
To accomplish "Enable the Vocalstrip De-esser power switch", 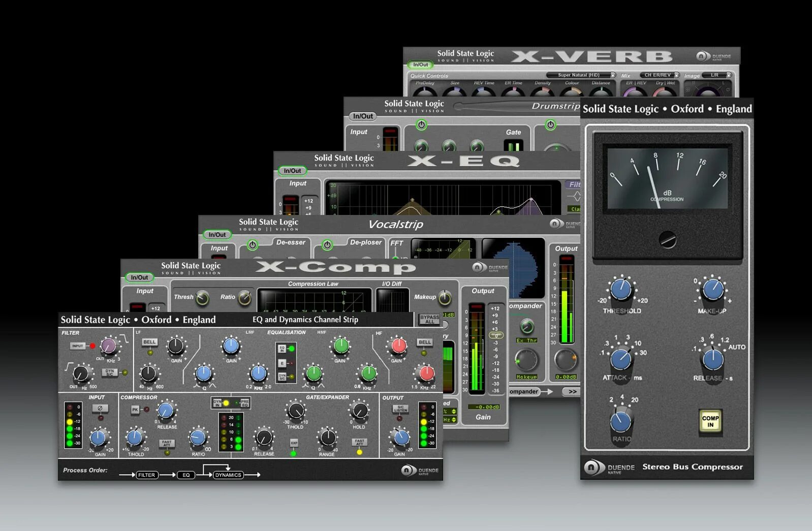I will click(253, 245).
